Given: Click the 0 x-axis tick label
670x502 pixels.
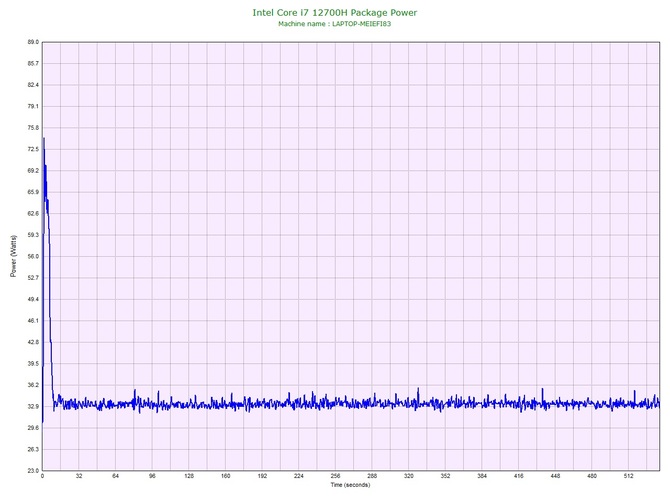Looking at the screenshot, I should [x=42, y=476].
